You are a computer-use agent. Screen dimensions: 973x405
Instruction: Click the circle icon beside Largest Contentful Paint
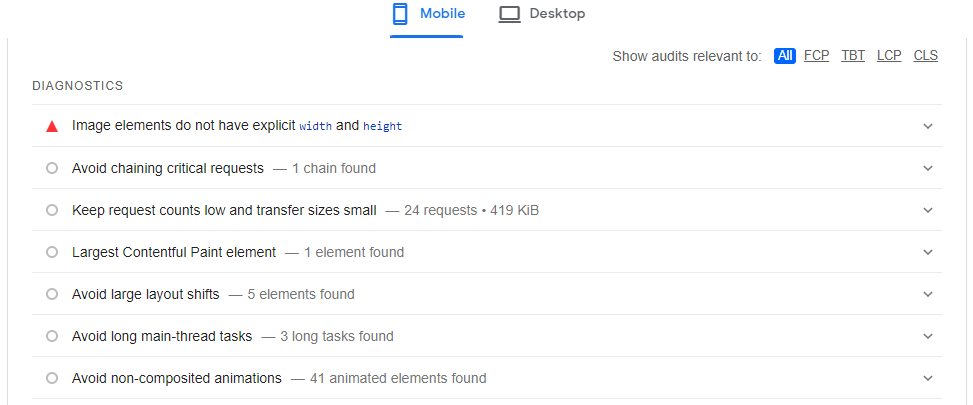52,252
